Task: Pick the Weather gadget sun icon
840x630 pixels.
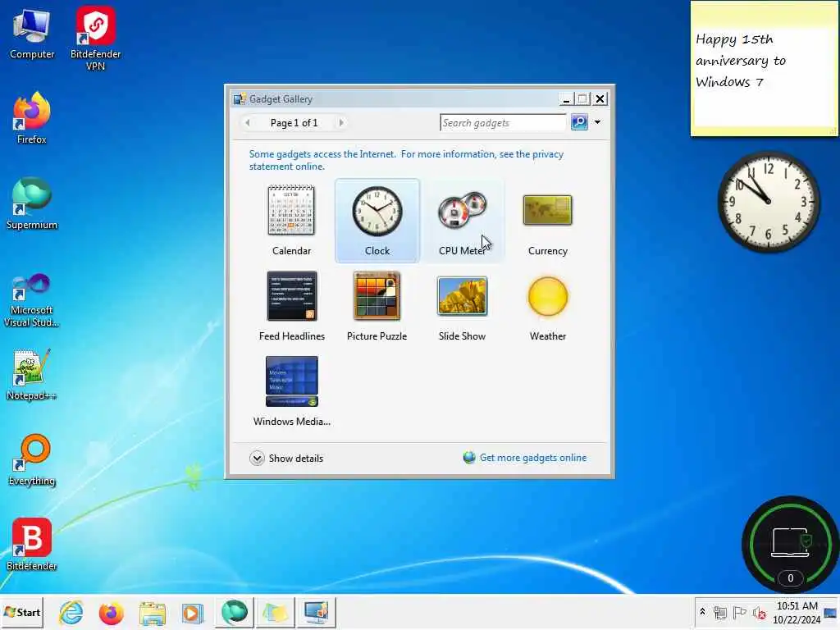Action: 547,296
